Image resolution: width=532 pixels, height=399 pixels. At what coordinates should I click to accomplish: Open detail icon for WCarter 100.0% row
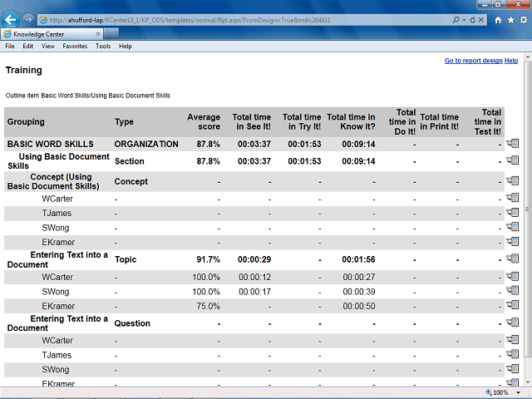click(513, 276)
